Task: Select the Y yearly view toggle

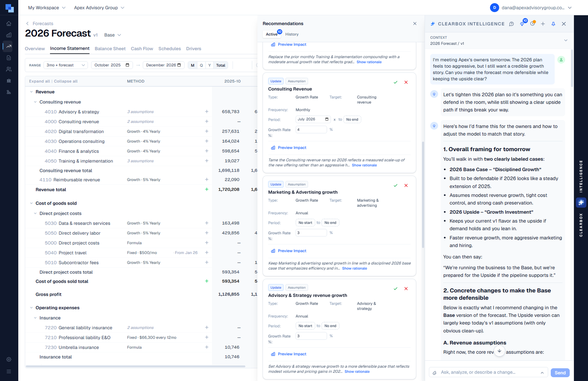Action: coord(209,65)
